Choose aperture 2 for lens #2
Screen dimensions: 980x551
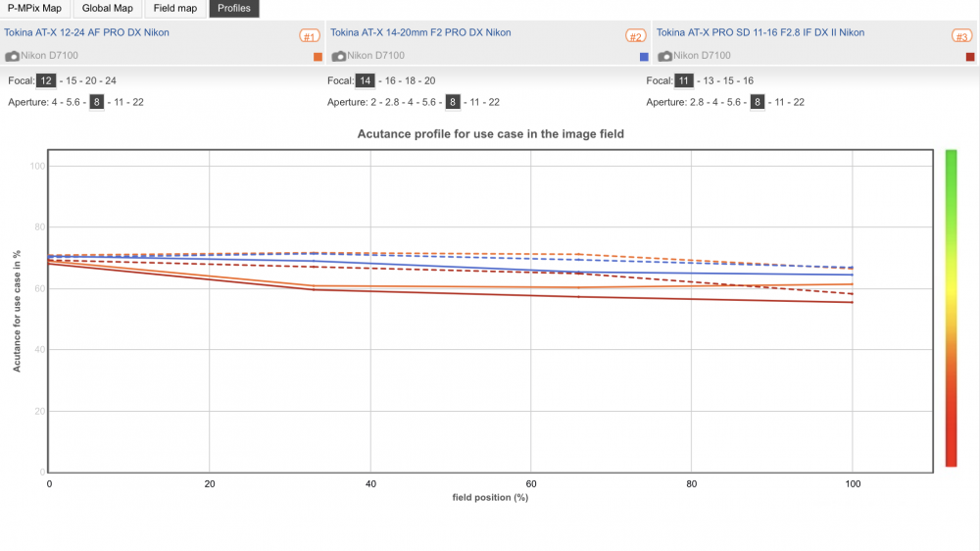(373, 102)
